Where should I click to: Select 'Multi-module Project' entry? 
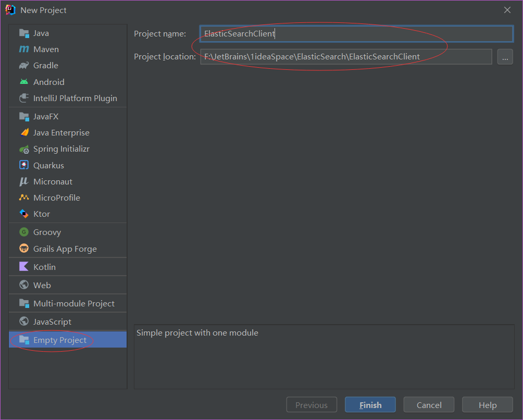pyautogui.click(x=74, y=304)
